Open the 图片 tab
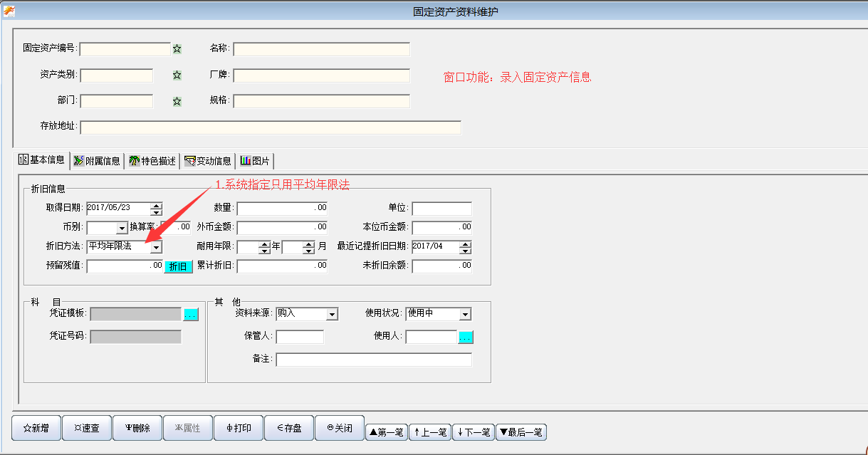The width and height of the screenshot is (868, 455). (256, 161)
